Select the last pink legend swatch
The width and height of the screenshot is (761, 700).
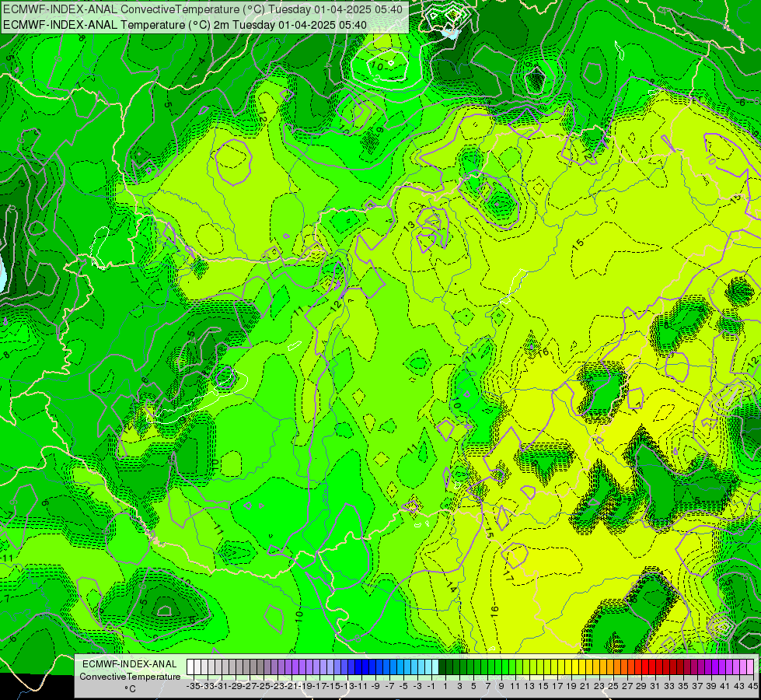[x=750, y=667]
